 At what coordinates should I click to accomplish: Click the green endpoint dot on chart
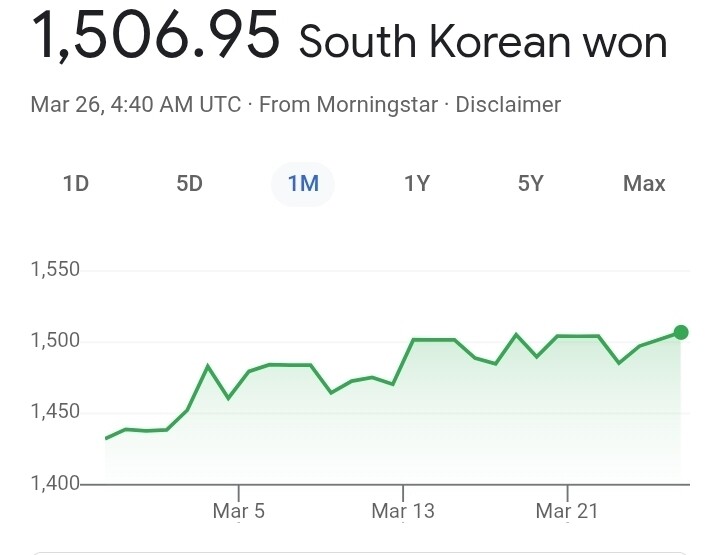click(x=681, y=332)
